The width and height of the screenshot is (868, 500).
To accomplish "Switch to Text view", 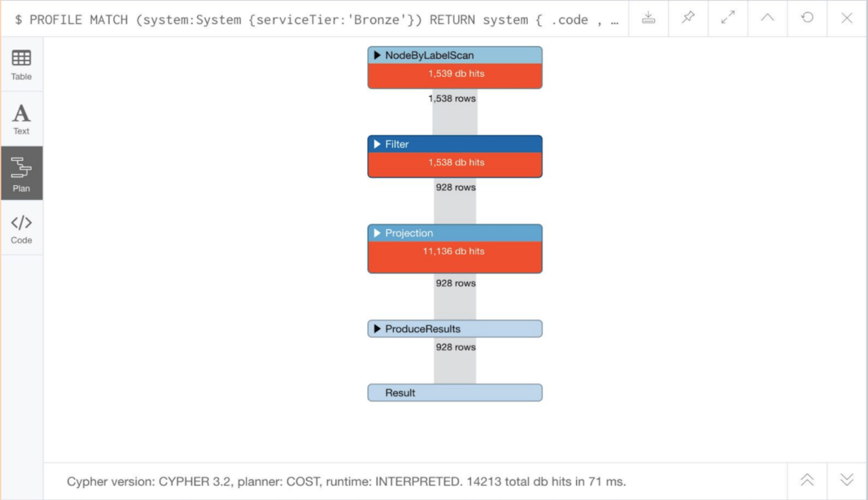I will [x=21, y=119].
